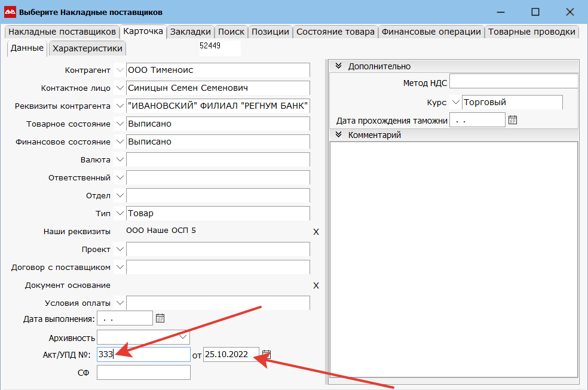Screen dimensions: 588x390
Task: Open calendar for Дата выполнения
Action: [160, 318]
